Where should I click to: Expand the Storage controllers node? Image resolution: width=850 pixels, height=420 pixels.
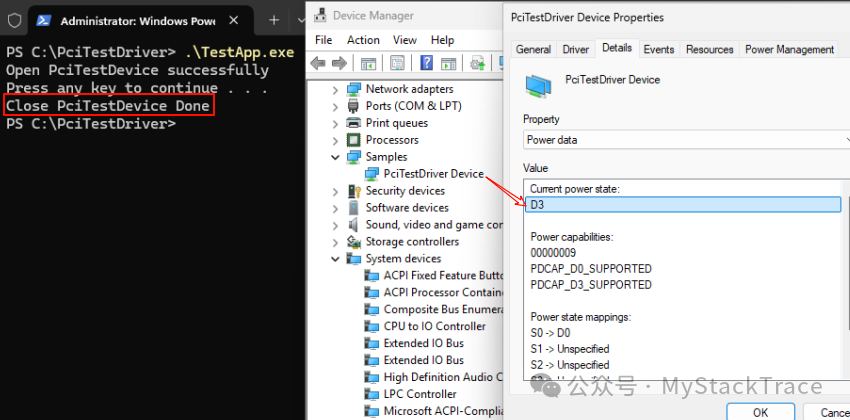(336, 242)
